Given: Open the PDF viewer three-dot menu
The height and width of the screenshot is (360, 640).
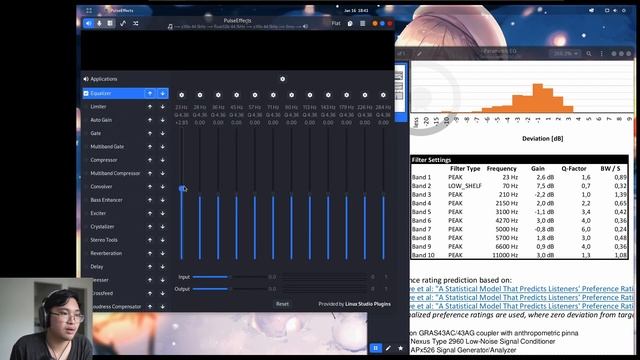Looking at the screenshot, I should pyautogui.click(x=601, y=53).
